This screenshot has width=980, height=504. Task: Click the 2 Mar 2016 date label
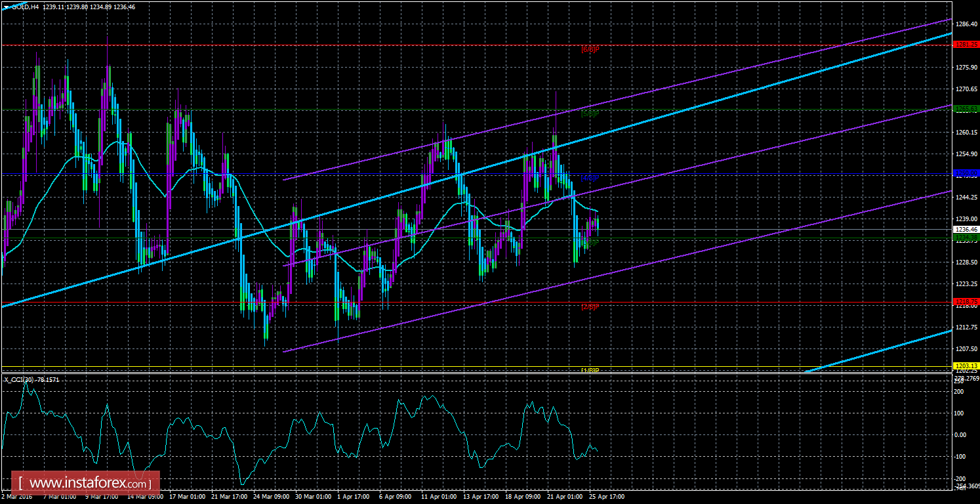click(x=17, y=497)
